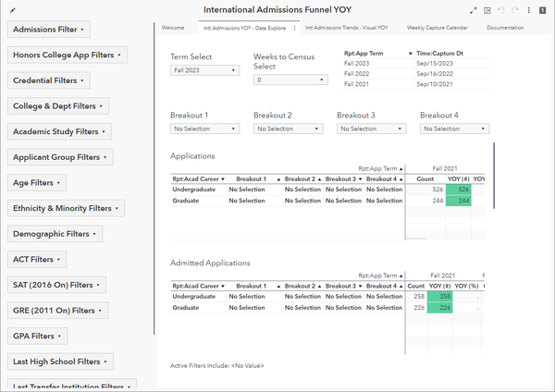555x392 pixels.
Task: Click green YOY cell showing 244
Action: pos(459,201)
